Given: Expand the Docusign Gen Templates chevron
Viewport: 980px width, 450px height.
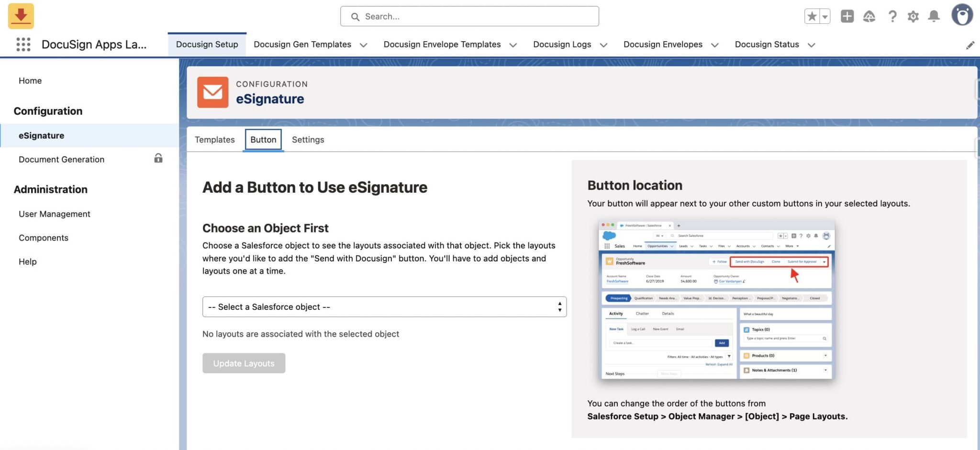Looking at the screenshot, I should point(364,45).
